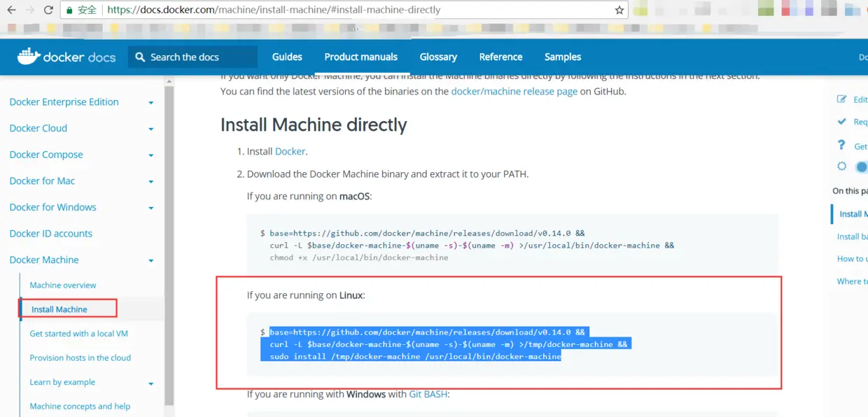Follow the Git BASH link

pyautogui.click(x=428, y=394)
